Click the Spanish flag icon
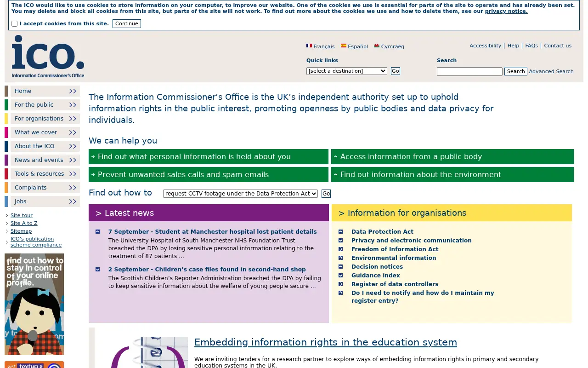Viewport: 588px width, 368px height. 344,46
